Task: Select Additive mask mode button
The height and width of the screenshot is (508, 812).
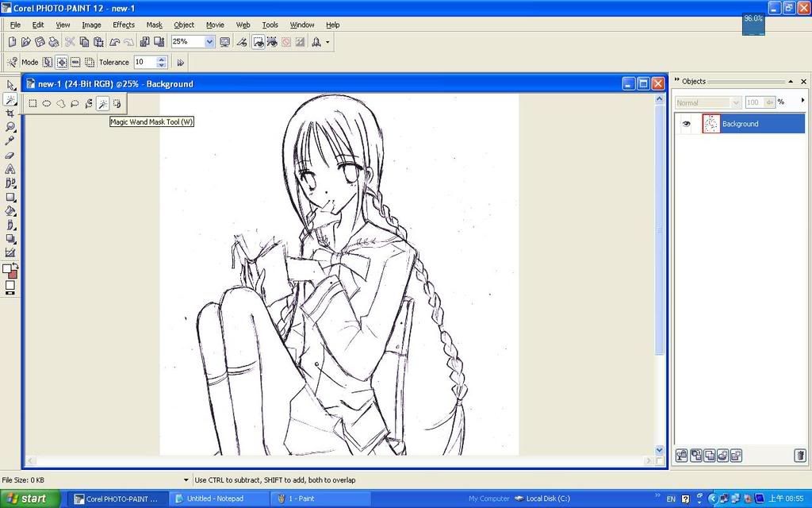Action: click(62, 62)
